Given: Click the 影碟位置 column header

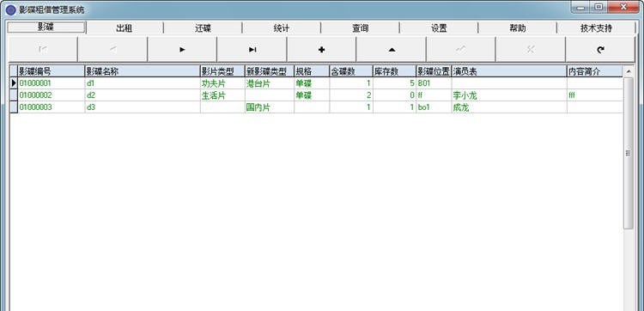Looking at the screenshot, I should point(434,71).
